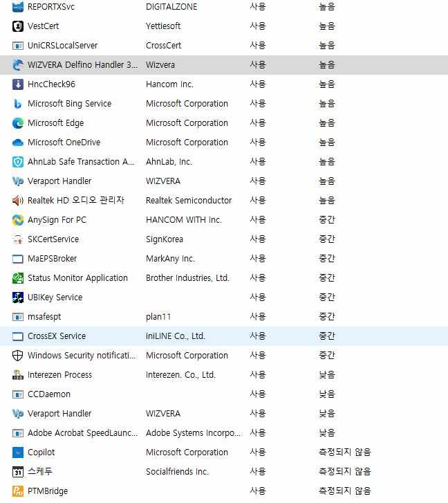Click the Adobe Acrobat SpeedLauncher icon
The image size is (448, 503).
[x=18, y=433]
